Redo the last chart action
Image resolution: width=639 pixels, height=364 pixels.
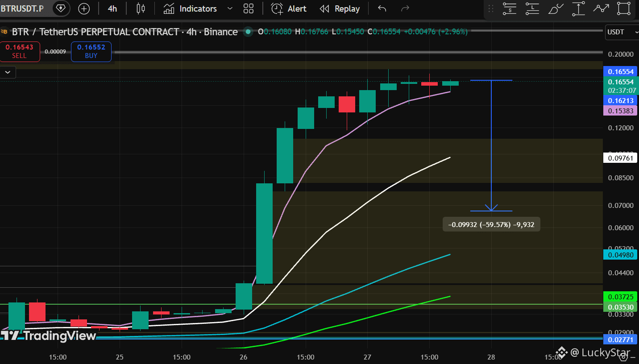click(x=405, y=8)
